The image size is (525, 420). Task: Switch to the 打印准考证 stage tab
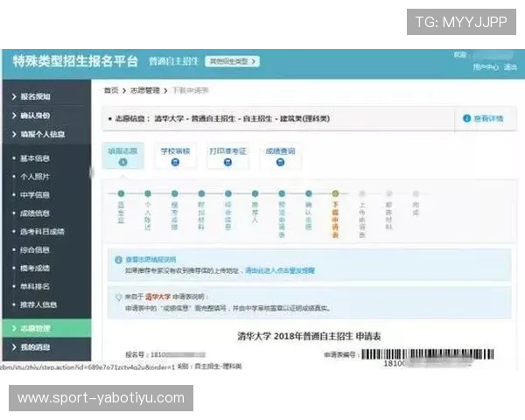pyautogui.click(x=227, y=156)
